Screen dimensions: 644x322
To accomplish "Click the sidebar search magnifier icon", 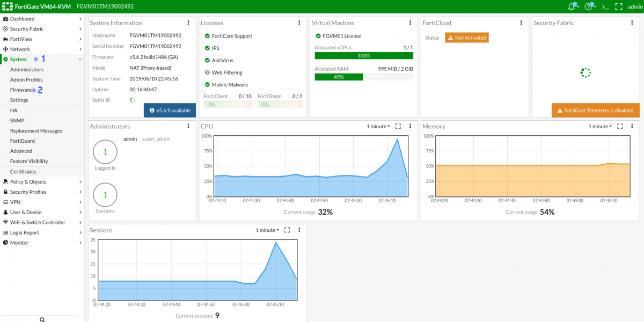I will coord(42,319).
